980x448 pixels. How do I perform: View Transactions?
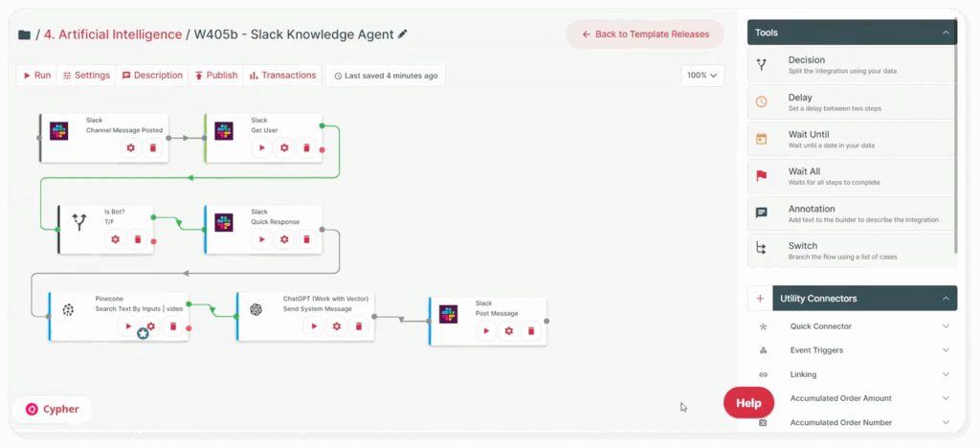click(282, 75)
